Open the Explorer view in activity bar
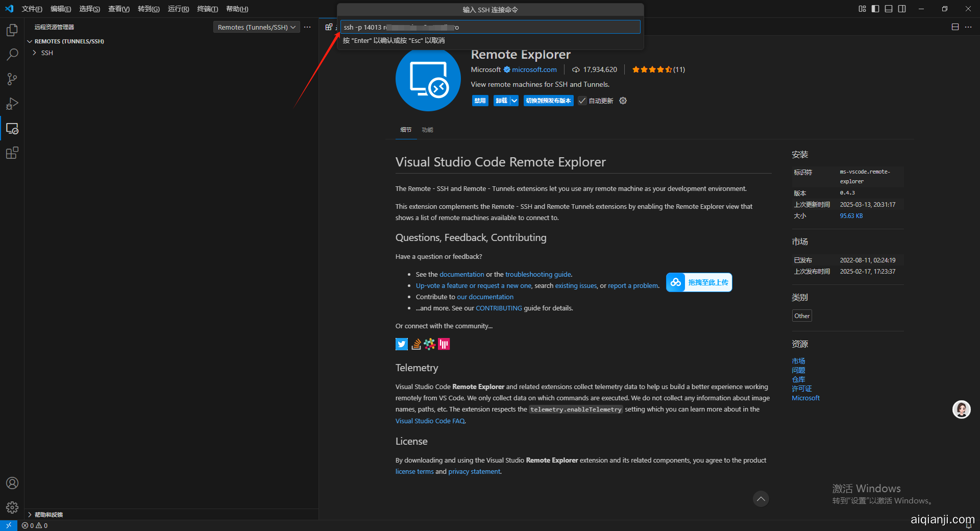The height and width of the screenshot is (531, 980). click(x=12, y=31)
